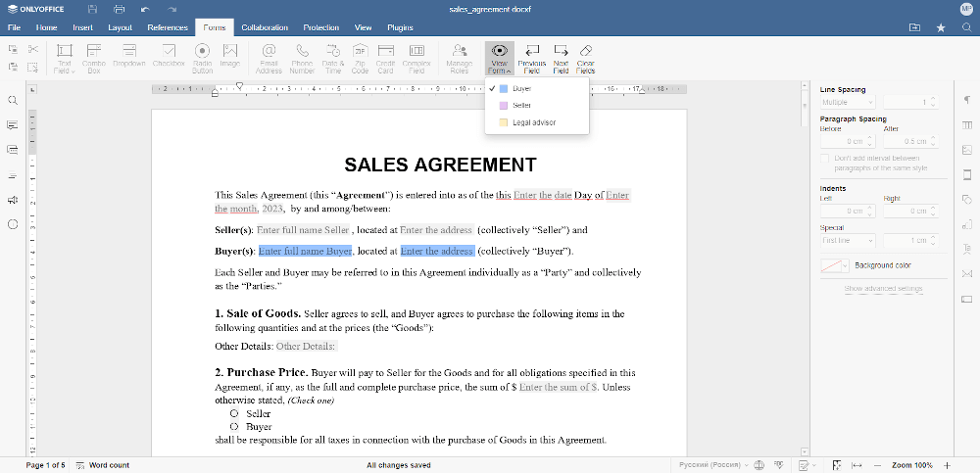Expand the Special First line dropdown
Screen dimensions: 980x473
(848, 240)
